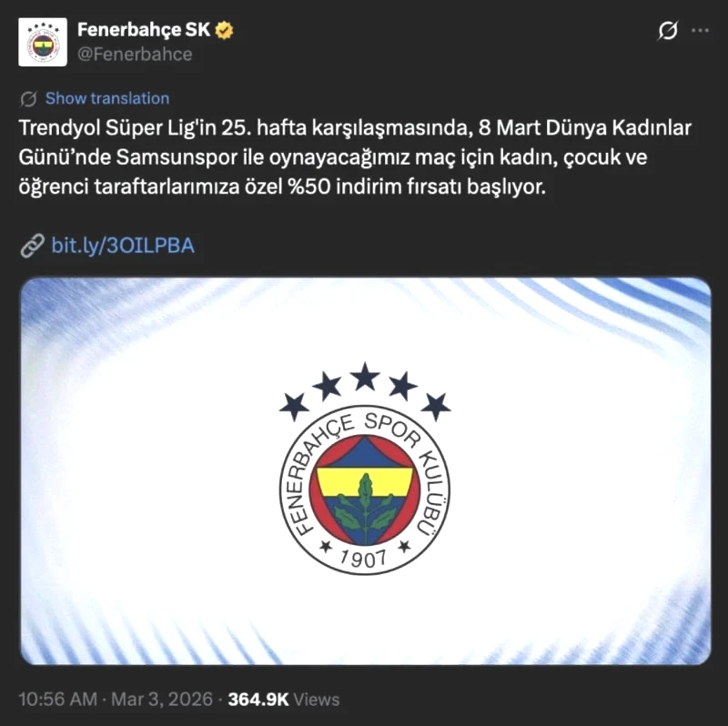Click the translation icon beside Show translation
728x726 pixels.
[x=29, y=99]
